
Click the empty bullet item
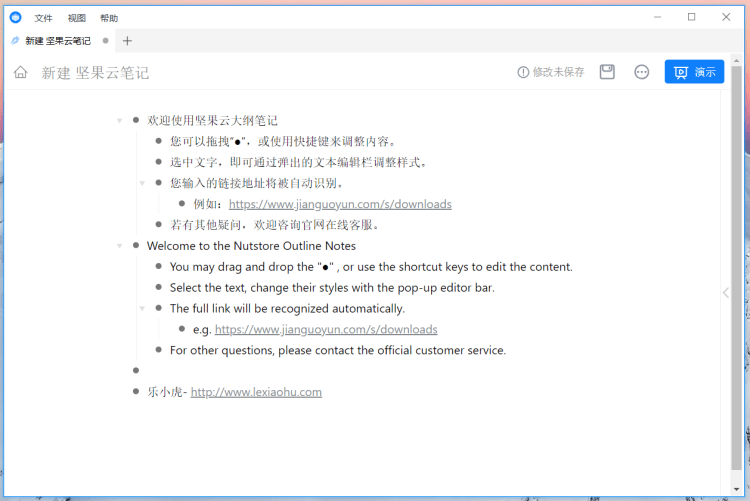click(136, 370)
